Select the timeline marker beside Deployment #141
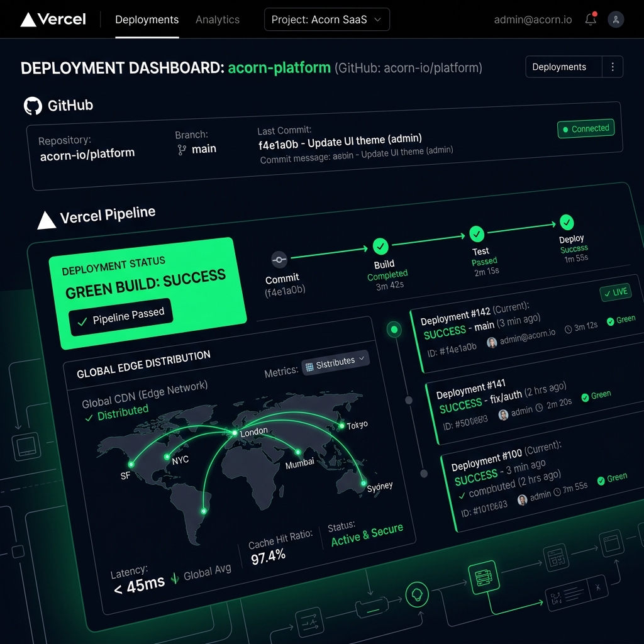This screenshot has height=644, width=644. point(409,400)
